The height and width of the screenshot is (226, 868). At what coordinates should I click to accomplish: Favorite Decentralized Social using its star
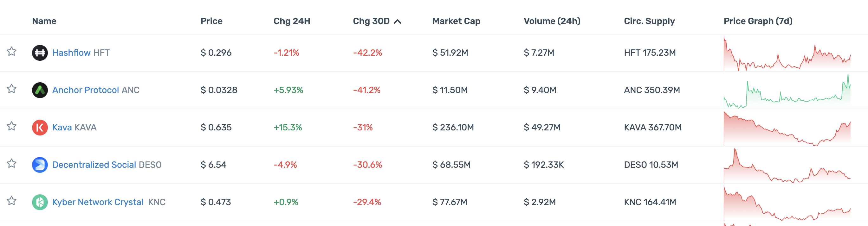coord(12,163)
